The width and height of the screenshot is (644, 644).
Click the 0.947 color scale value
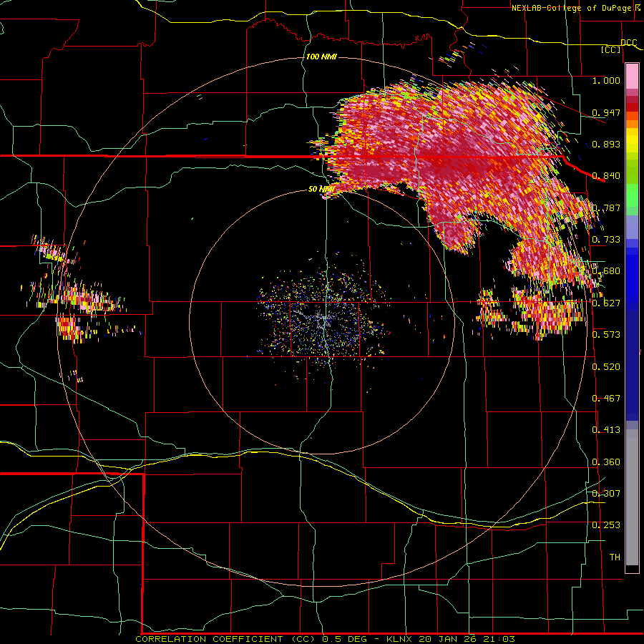coord(606,112)
